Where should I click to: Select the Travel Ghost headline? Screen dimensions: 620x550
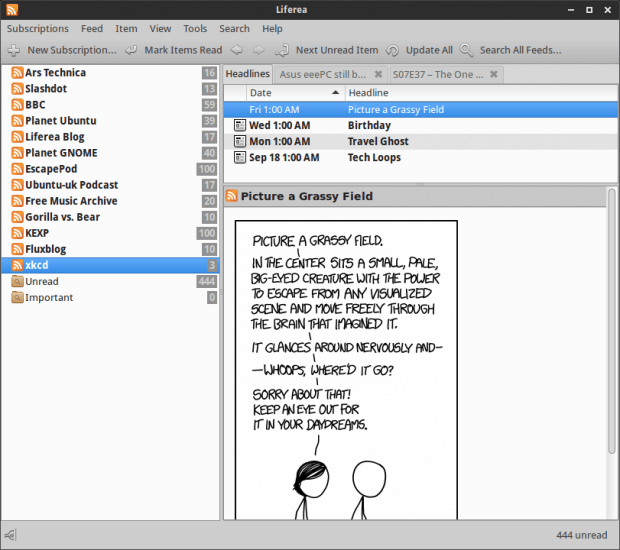[x=378, y=141]
